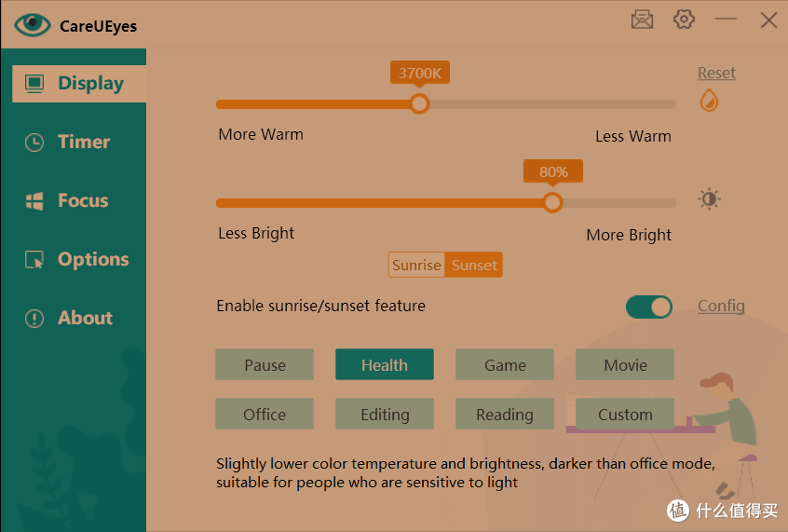Select the Sunset segment

(x=474, y=265)
